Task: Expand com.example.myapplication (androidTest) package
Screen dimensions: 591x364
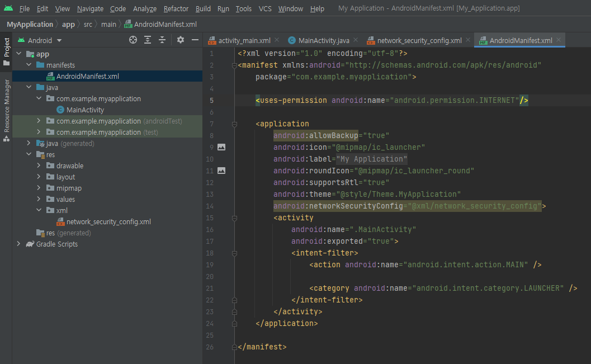Action: pos(39,121)
